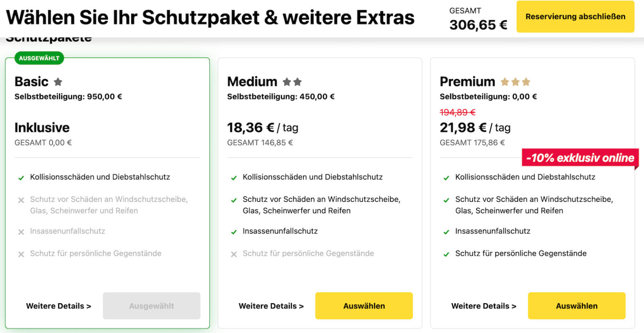Expand Weitere Details for Premium
Viewport: 644px width, 333px height.
(483, 306)
